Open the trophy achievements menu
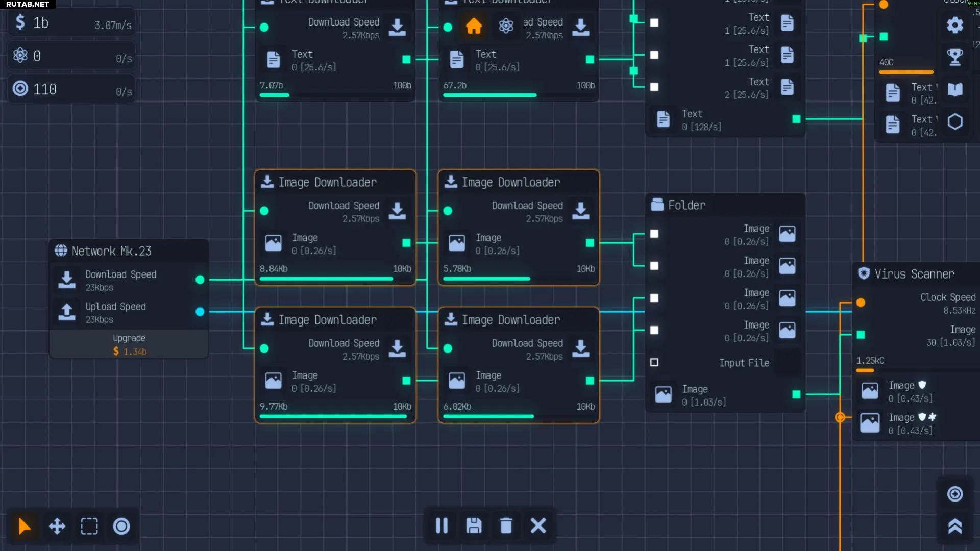This screenshot has width=980, height=551. [x=955, y=57]
